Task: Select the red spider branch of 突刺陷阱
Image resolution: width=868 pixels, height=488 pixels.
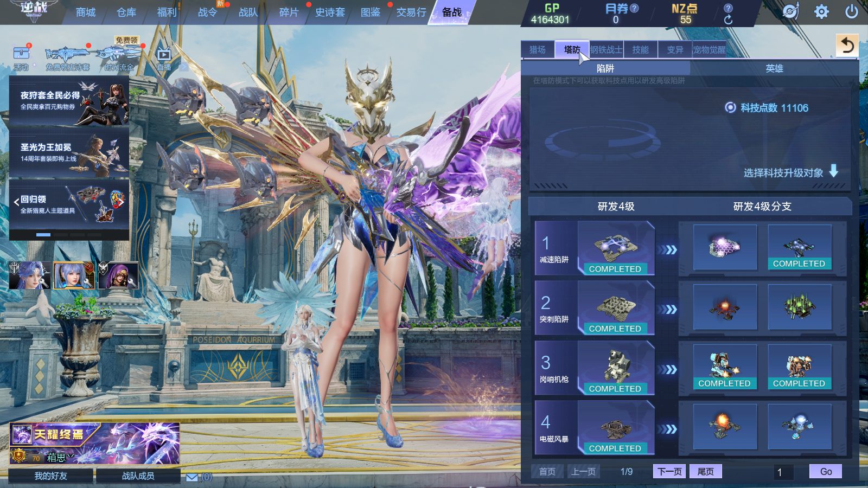Action: point(725,307)
